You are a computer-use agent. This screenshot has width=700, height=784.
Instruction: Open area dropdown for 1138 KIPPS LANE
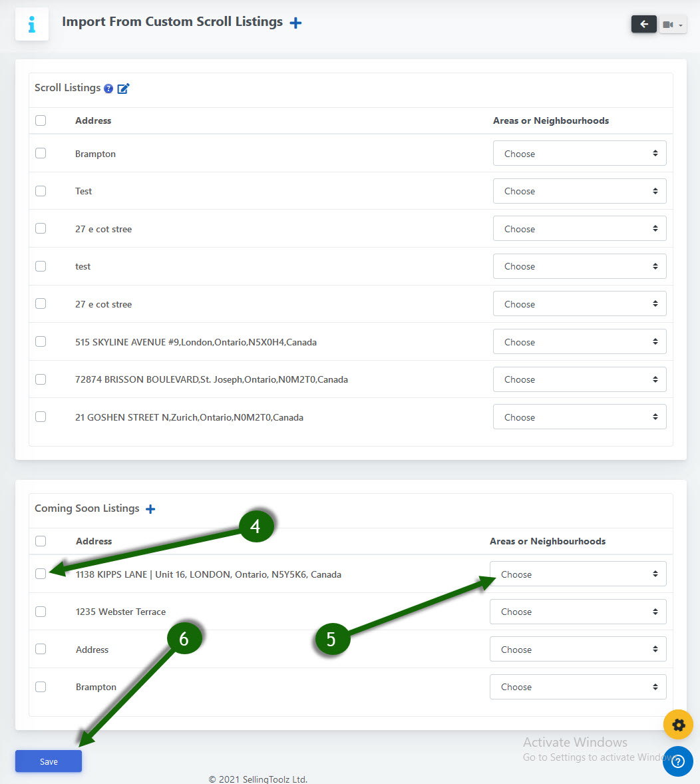pos(578,574)
